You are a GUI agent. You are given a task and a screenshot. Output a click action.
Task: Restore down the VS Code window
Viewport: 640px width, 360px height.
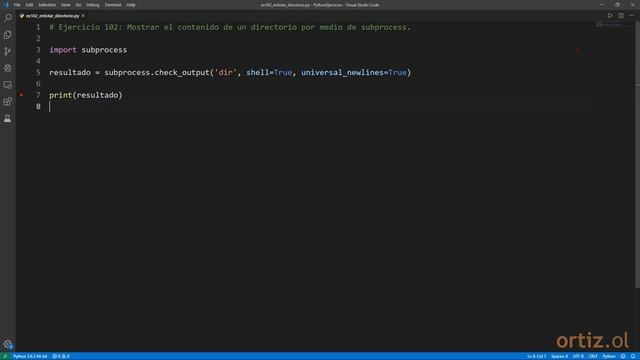617,5
